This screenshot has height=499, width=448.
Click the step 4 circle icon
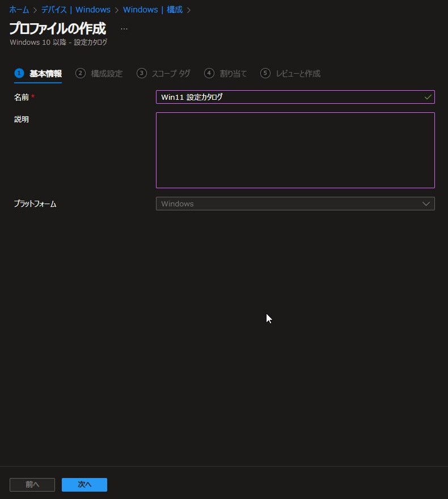coord(209,73)
